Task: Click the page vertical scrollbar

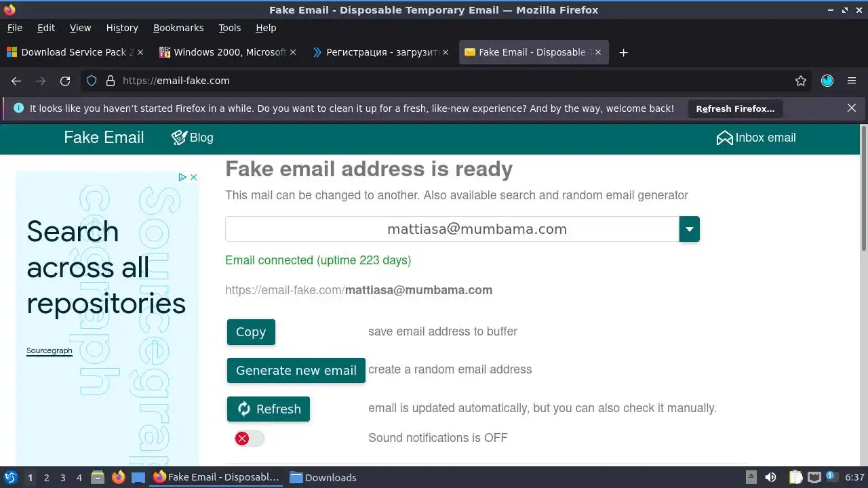Action: coord(863,187)
